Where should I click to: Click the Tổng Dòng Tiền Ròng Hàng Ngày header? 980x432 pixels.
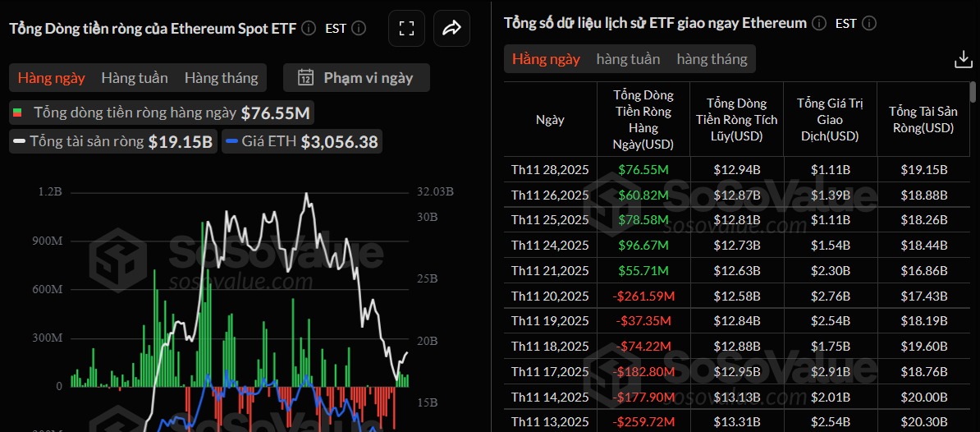click(x=643, y=120)
